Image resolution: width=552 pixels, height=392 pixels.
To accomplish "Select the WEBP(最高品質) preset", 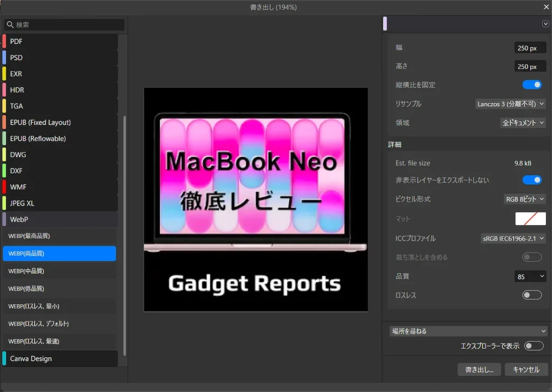I will [59, 236].
